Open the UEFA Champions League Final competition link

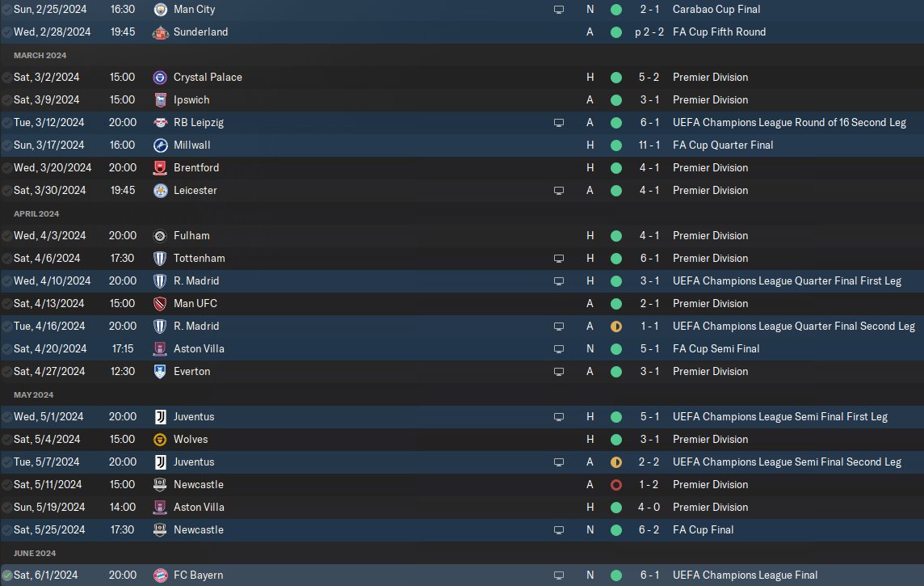pyautogui.click(x=745, y=575)
